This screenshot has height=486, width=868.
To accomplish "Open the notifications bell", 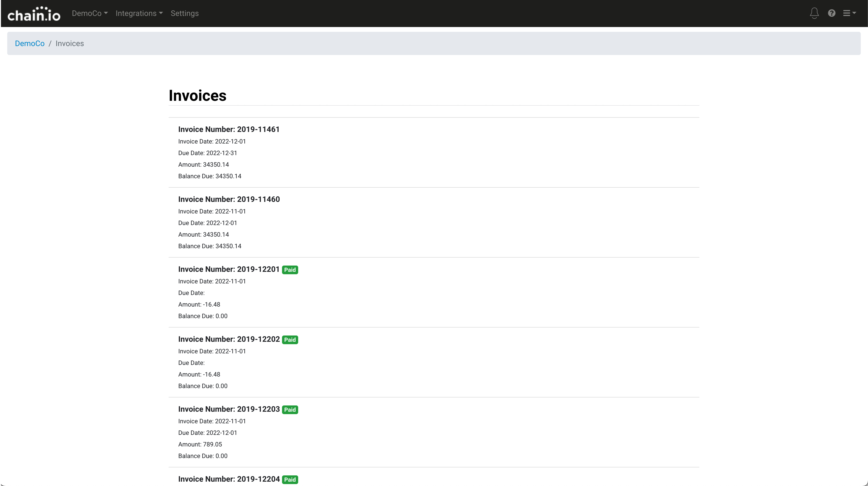I will (x=814, y=13).
